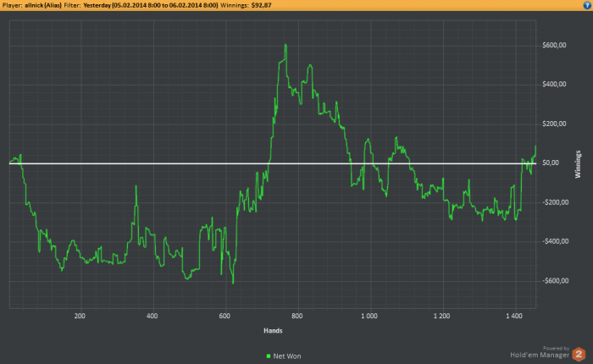Click the -$600,00 axis label
The height and width of the screenshot is (364, 593).
coord(555,280)
